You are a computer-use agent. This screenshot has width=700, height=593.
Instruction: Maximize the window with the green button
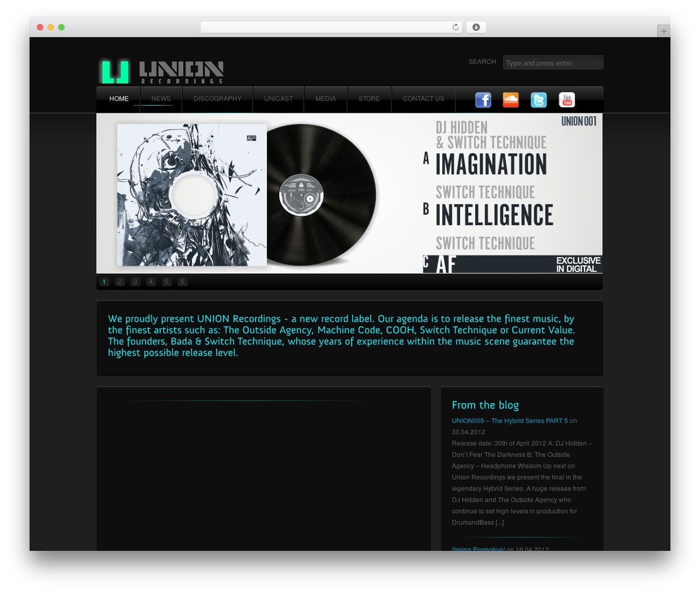(x=61, y=27)
